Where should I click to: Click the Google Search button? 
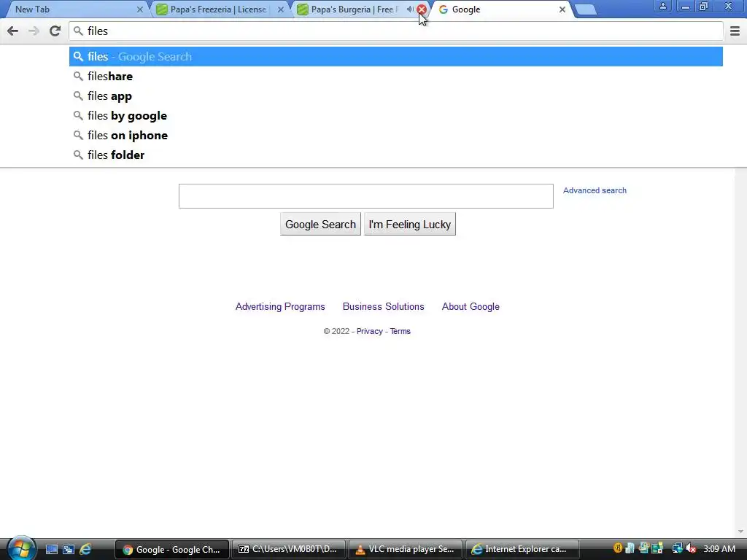320,225
